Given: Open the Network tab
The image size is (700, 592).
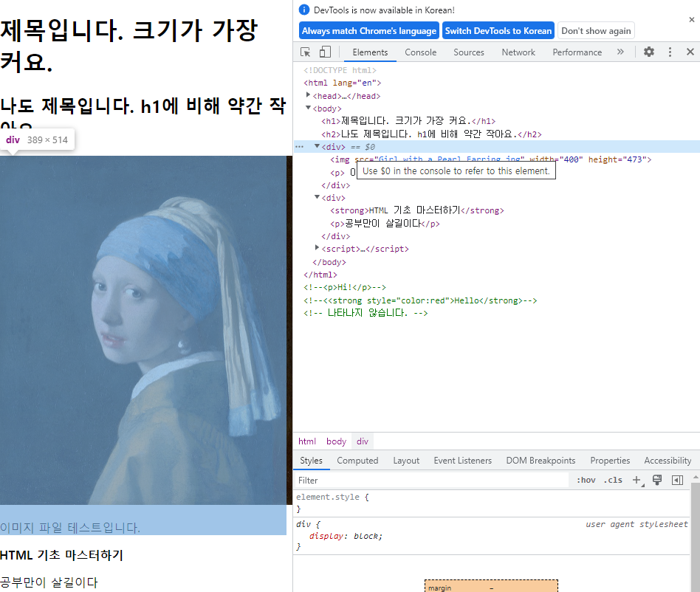Looking at the screenshot, I should pyautogui.click(x=518, y=52).
